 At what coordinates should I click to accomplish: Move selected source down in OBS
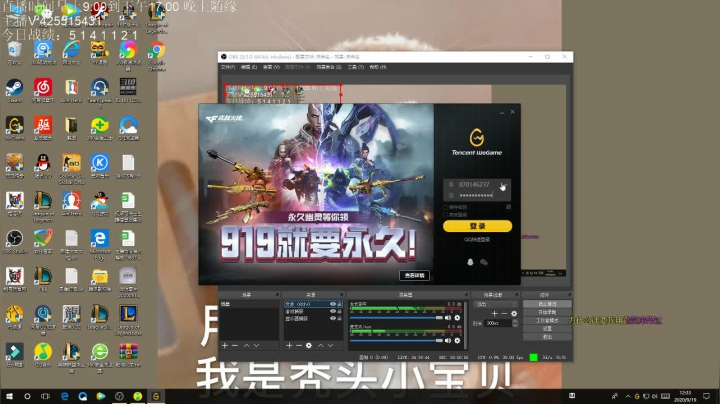coord(331,345)
